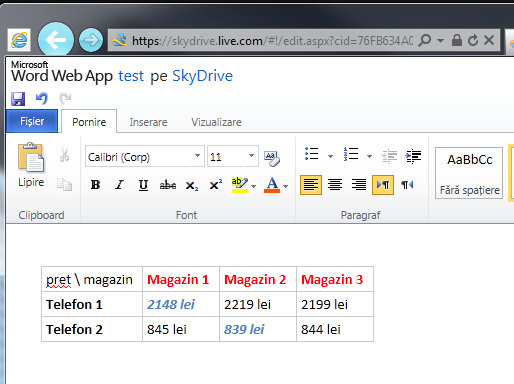Viewport: 514px width, 384px height.
Task: Open numbered list style dropdown arrow
Action: coord(369,156)
